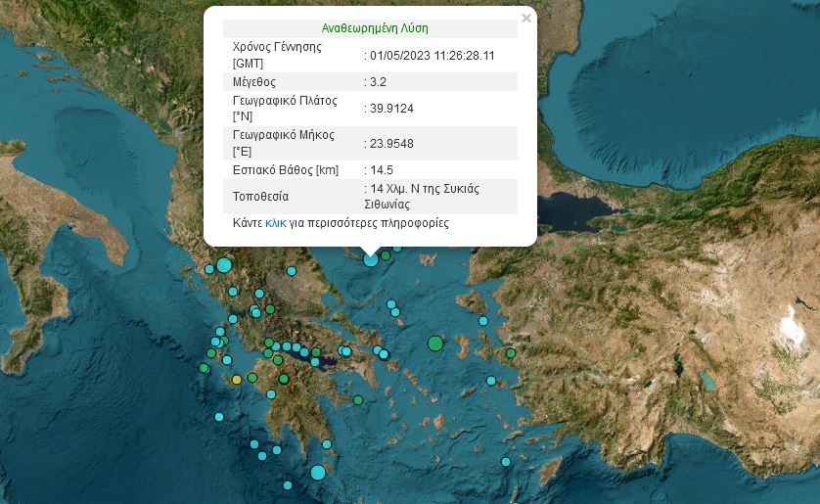Select the southeasternmost cyan marker near Rhodes

[x=506, y=462]
